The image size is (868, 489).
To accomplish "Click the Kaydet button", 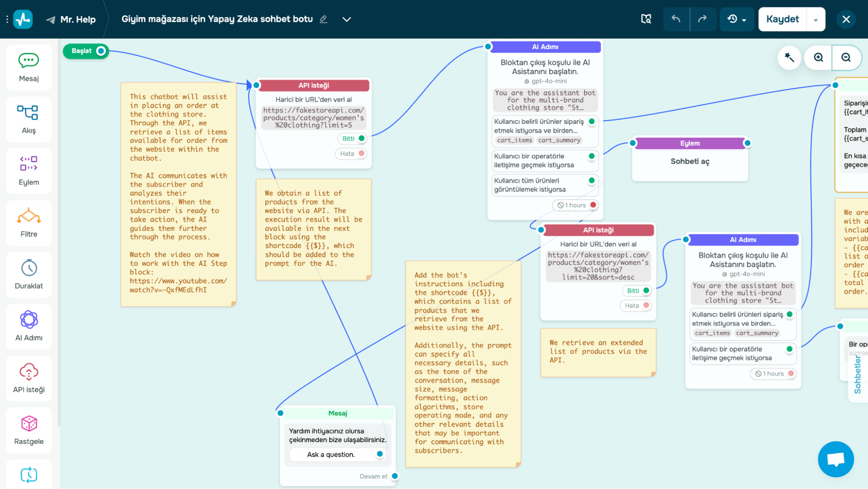I will click(782, 19).
